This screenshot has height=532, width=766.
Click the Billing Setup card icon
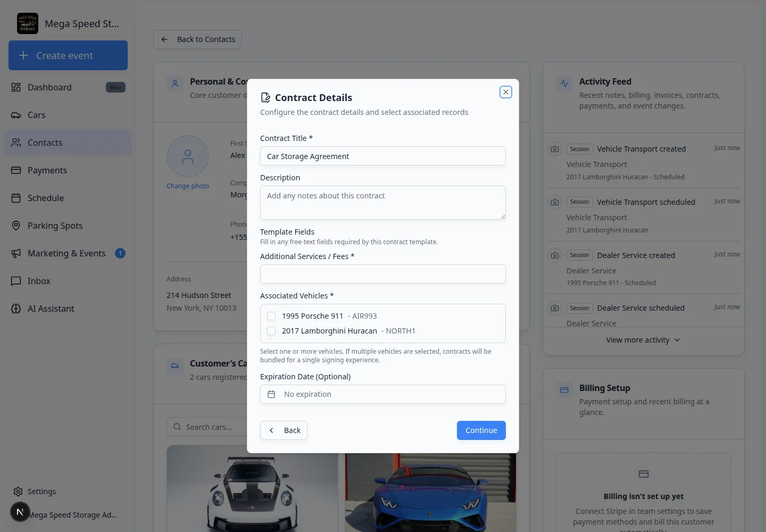pos(564,390)
